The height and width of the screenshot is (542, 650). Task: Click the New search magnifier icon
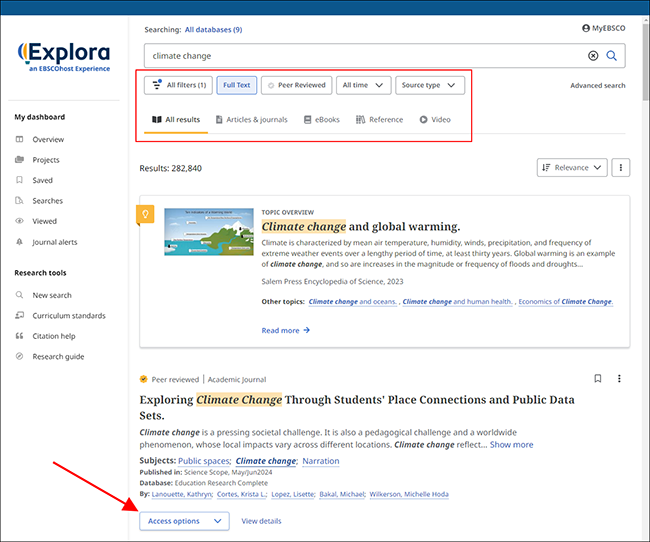[19, 295]
